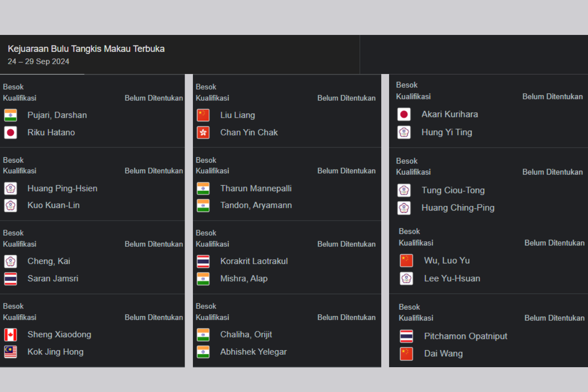Image resolution: width=588 pixels, height=392 pixels.
Task: Select player name Tharun Mannepalli
Action: [x=256, y=188]
